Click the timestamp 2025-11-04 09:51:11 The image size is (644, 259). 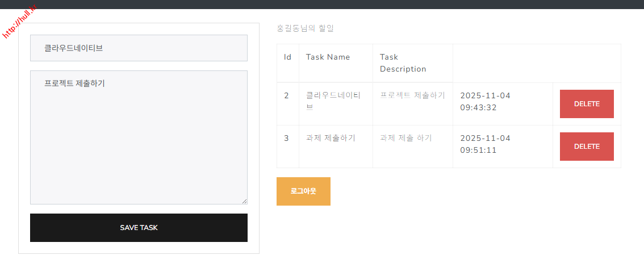click(x=485, y=144)
